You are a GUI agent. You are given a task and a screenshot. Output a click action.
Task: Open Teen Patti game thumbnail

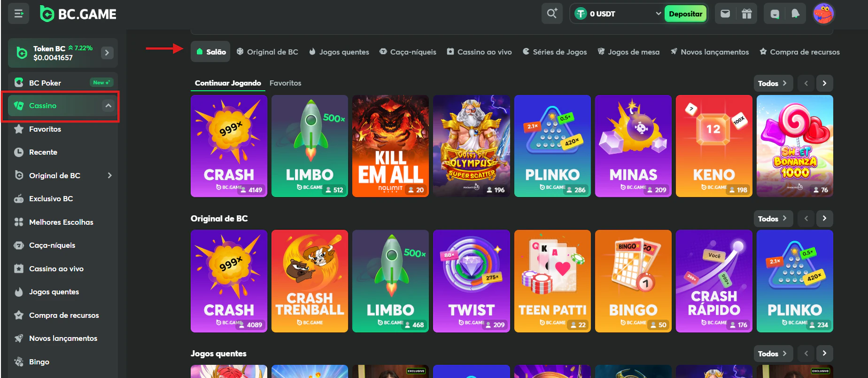[552, 281]
